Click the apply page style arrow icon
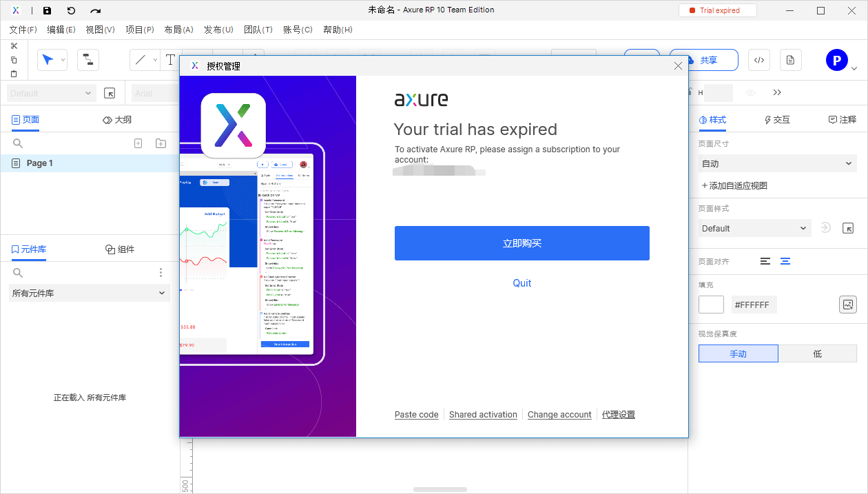The width and height of the screenshot is (868, 494). coord(825,228)
